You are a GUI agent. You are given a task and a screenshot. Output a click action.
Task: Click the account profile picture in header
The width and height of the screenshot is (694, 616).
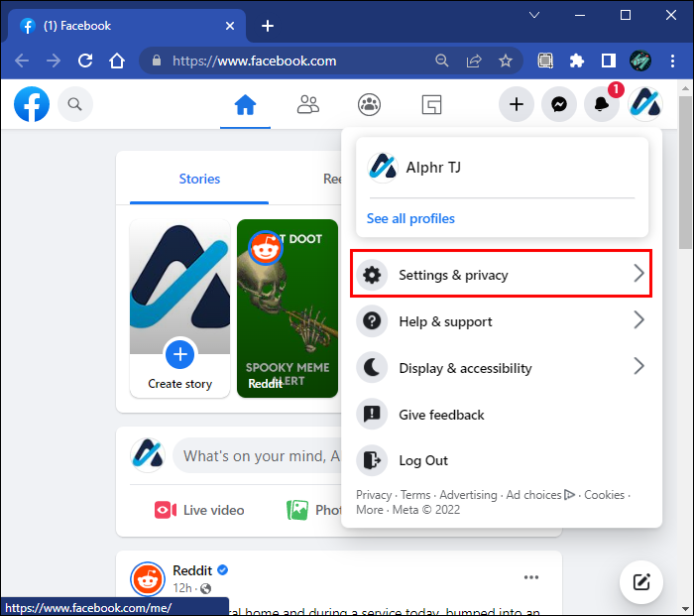click(x=645, y=104)
